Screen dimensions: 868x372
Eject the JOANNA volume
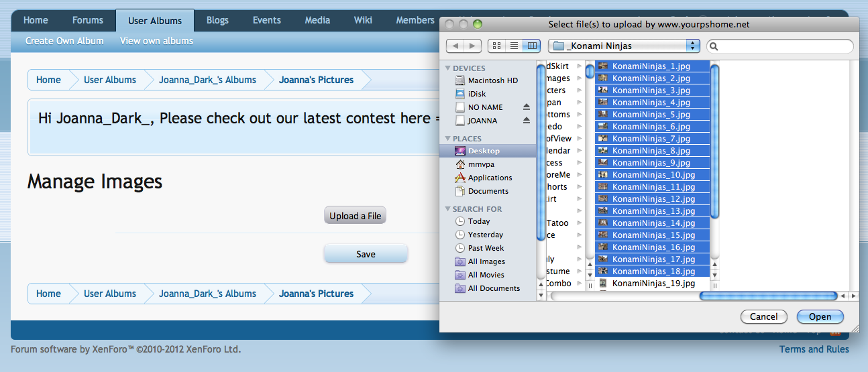(x=527, y=121)
